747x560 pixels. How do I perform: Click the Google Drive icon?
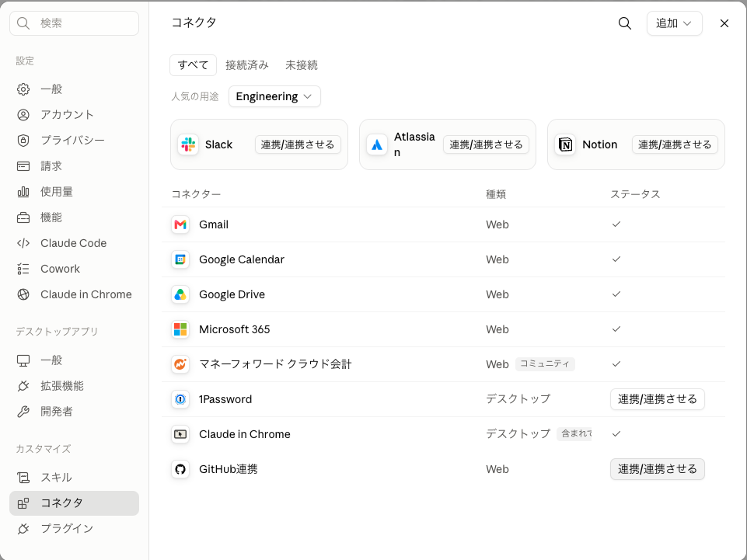tap(180, 294)
